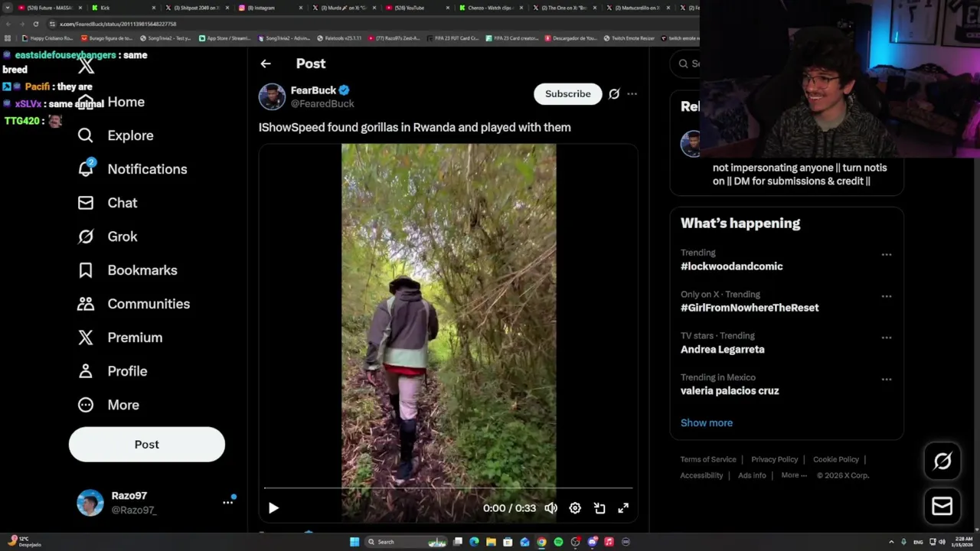Click the X search field

point(686,64)
